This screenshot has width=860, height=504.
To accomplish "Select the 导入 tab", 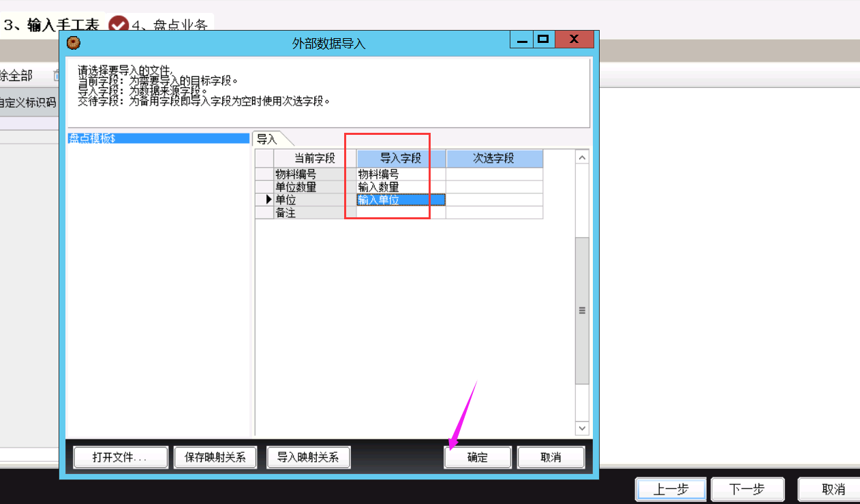I will (266, 139).
